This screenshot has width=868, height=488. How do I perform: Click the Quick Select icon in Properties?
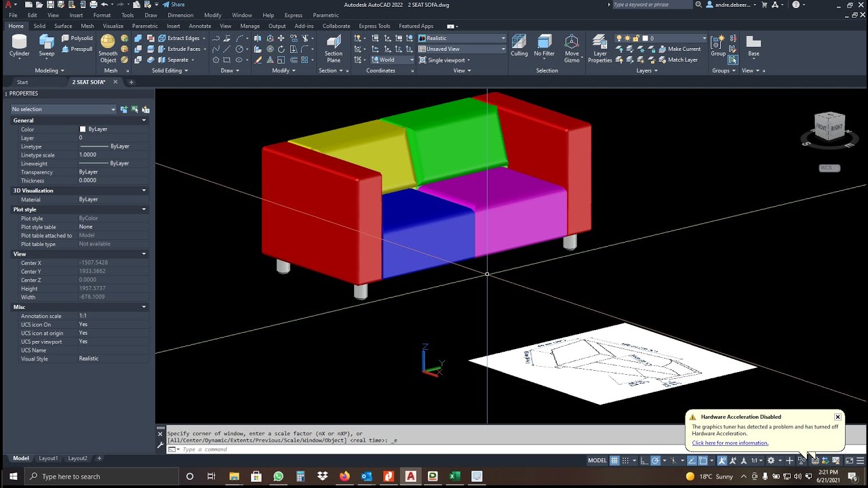click(145, 109)
